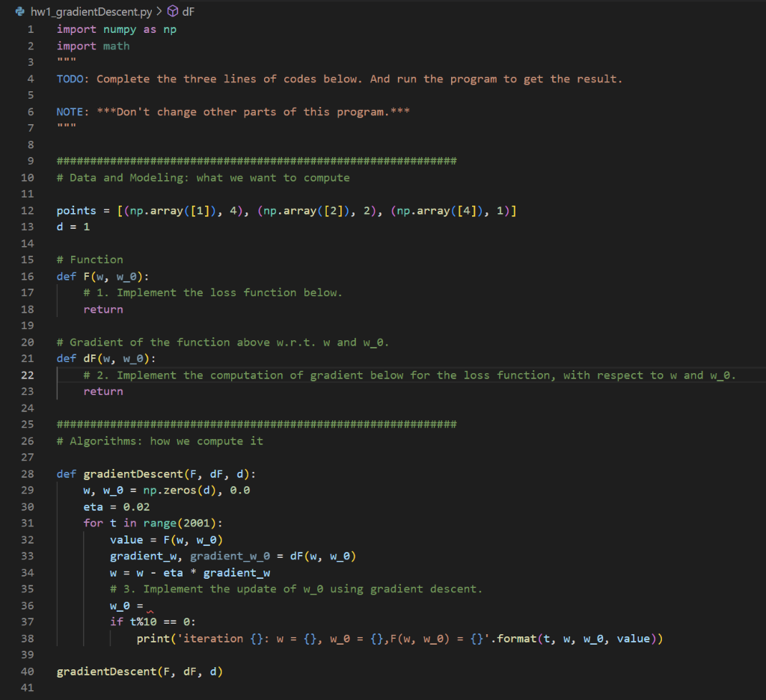Image resolution: width=766 pixels, height=700 pixels.
Task: Click '# 2. Implement the computation of gradient' comment
Action: click(x=409, y=375)
